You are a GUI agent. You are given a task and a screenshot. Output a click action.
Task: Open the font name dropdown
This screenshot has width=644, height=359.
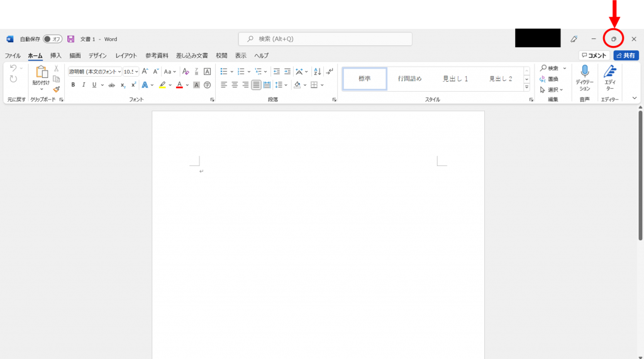pos(119,72)
